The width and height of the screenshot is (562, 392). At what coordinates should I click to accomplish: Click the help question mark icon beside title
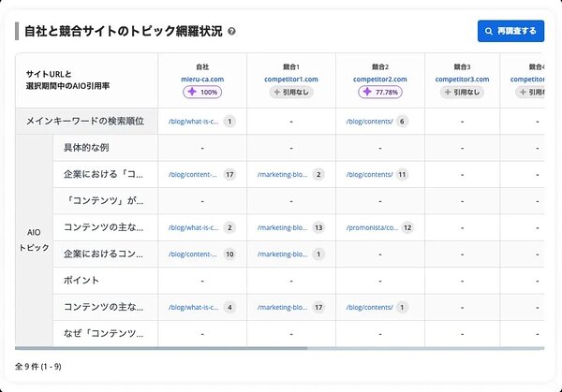point(231,31)
